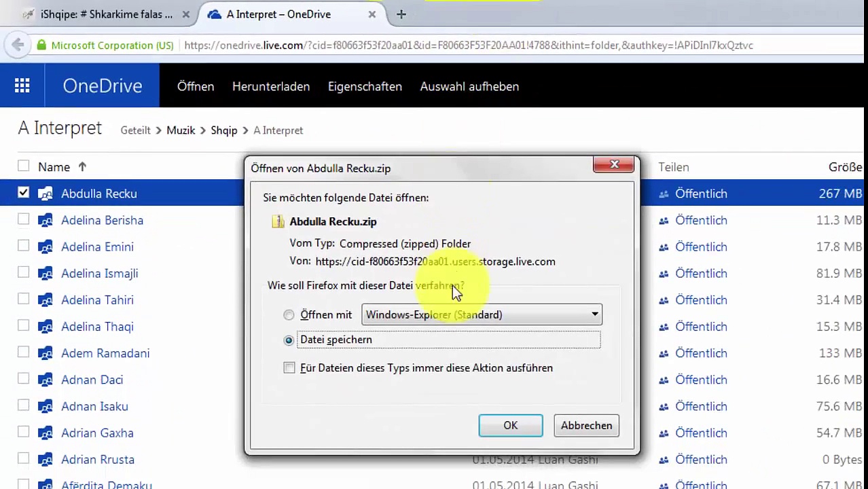Open Eigenschaften from the command bar
Image resolution: width=868 pixels, height=489 pixels.
coord(365,86)
